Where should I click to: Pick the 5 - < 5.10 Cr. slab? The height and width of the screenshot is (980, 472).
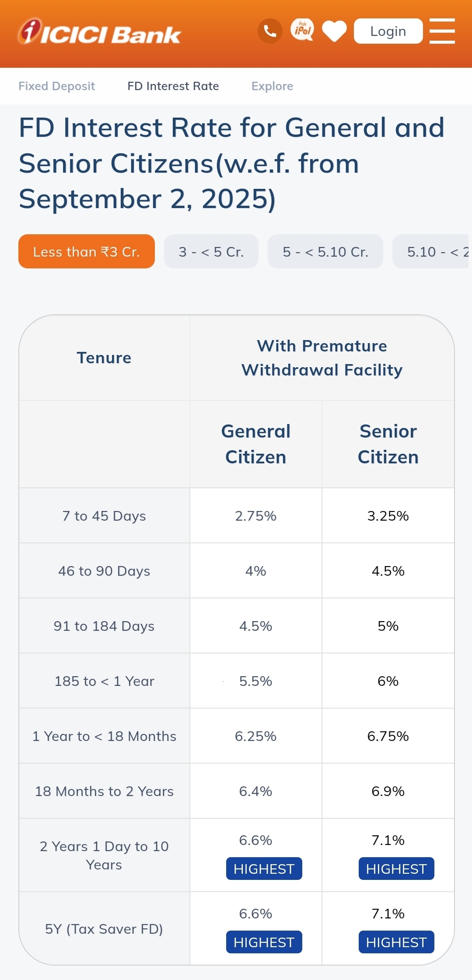coord(325,251)
